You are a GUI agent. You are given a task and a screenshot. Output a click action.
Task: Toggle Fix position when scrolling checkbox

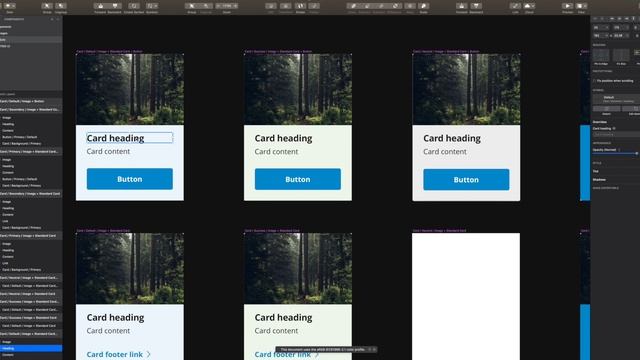(x=595, y=81)
